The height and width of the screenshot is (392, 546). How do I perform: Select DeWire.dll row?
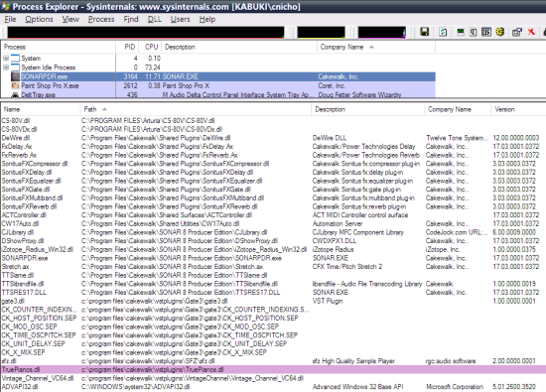[x=273, y=138]
